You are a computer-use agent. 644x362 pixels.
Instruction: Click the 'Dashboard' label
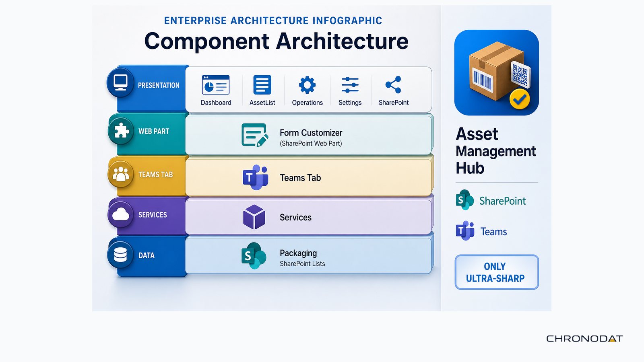[216, 103]
